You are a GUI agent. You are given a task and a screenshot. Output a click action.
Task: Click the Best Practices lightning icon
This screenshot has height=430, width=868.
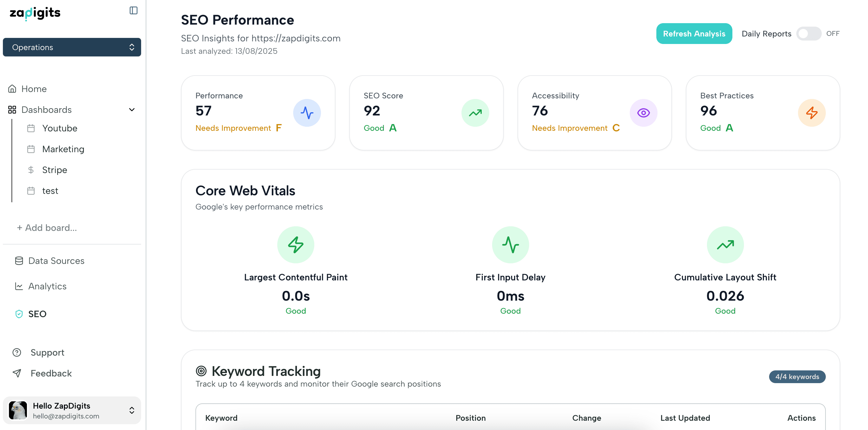(x=812, y=113)
